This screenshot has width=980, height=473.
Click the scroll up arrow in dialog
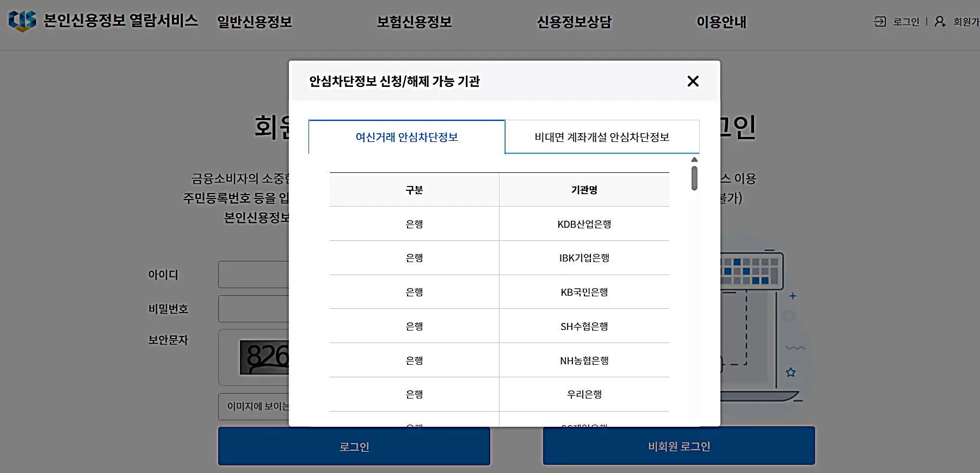click(694, 160)
